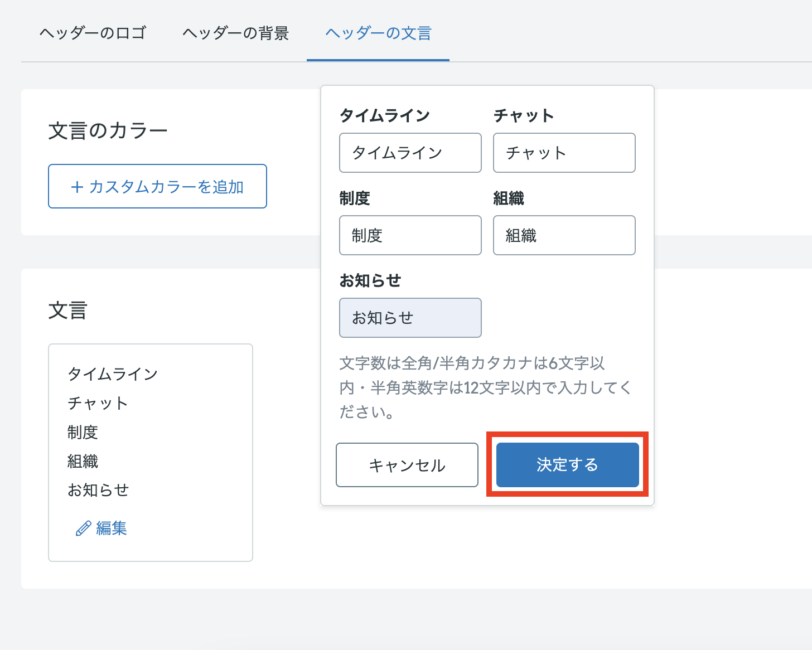Select the ヘッダーの文言 tab
This screenshot has width=812, height=650.
pos(378,33)
